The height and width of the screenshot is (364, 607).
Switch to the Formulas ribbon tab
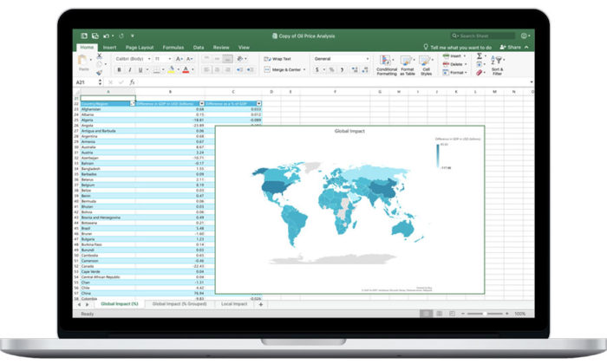(173, 47)
